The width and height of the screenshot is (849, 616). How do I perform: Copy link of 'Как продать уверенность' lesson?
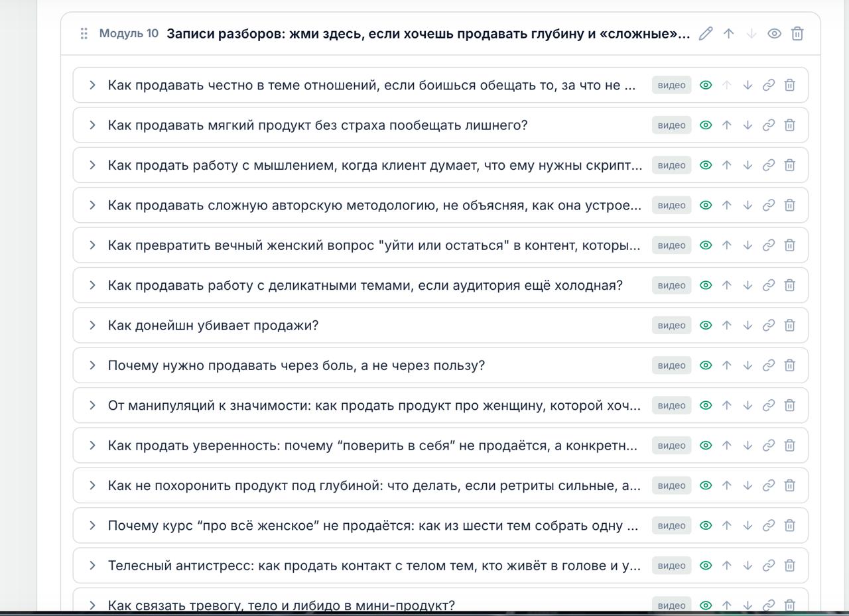768,446
